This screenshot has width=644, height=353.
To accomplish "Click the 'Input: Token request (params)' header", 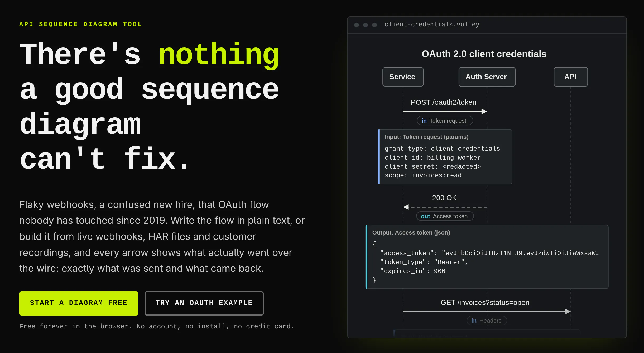I will [426, 137].
